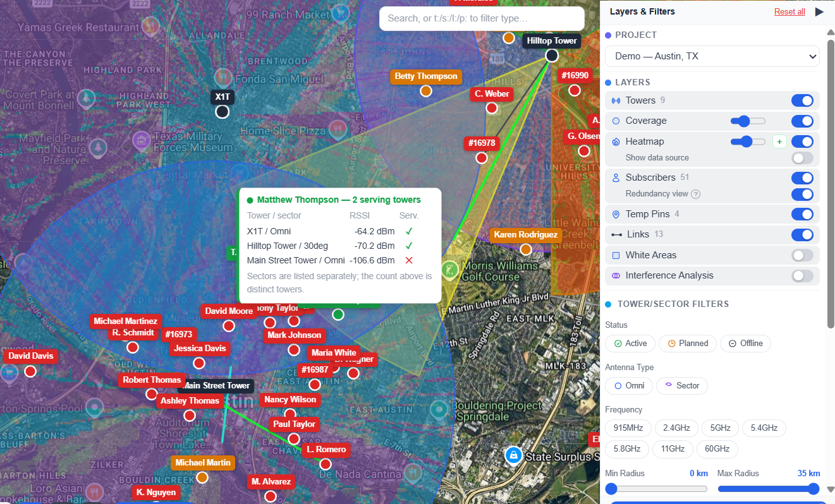Click the State Surplus lock map icon
The image size is (835, 504).
[513, 455]
